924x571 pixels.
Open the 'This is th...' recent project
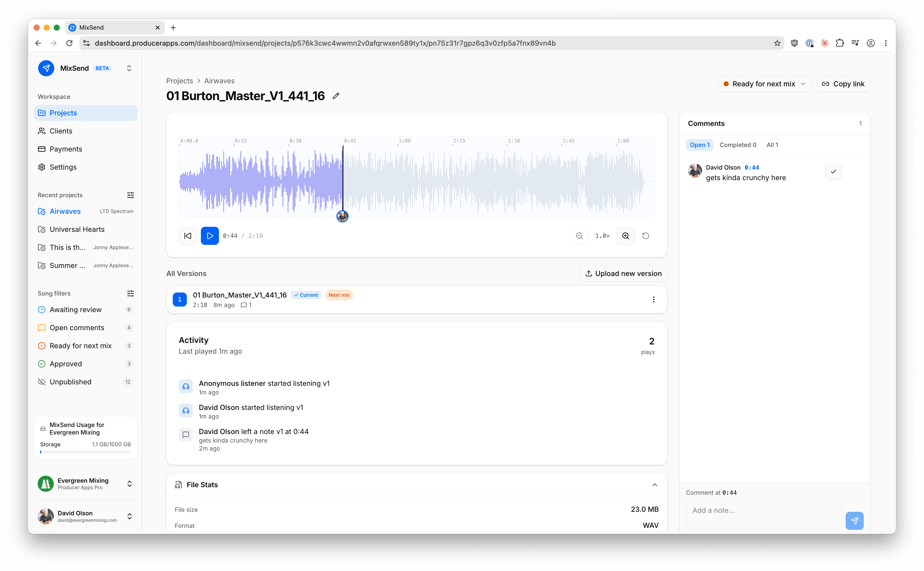[x=85, y=248]
